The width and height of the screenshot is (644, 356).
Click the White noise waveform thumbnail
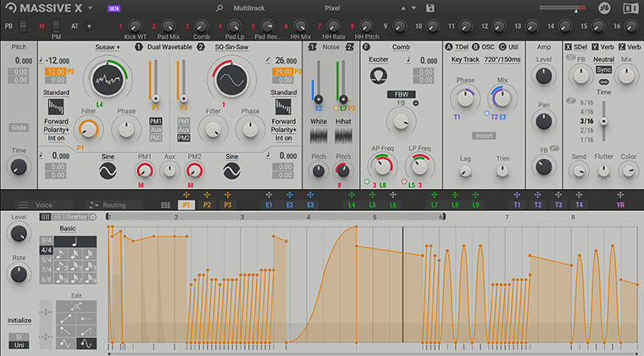coord(319,136)
